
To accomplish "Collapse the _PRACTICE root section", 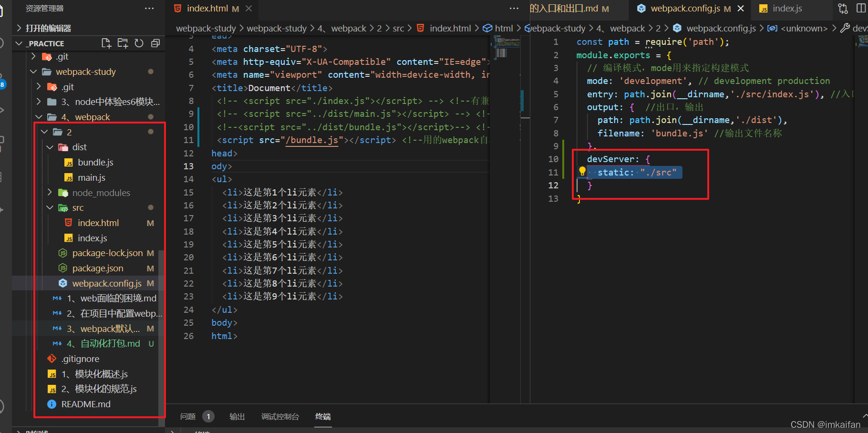I will (46, 43).
